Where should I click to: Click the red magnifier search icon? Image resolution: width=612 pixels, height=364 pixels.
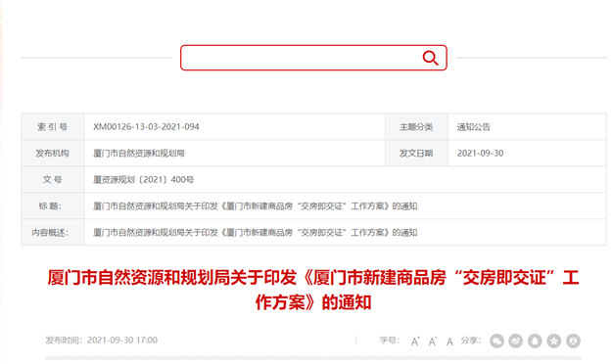coord(430,58)
